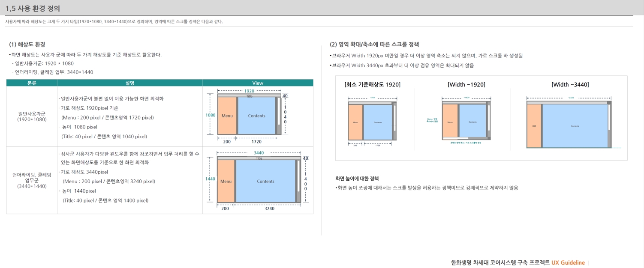Click the '[최소 기준해상도 1920]' diagram label

pos(372,85)
